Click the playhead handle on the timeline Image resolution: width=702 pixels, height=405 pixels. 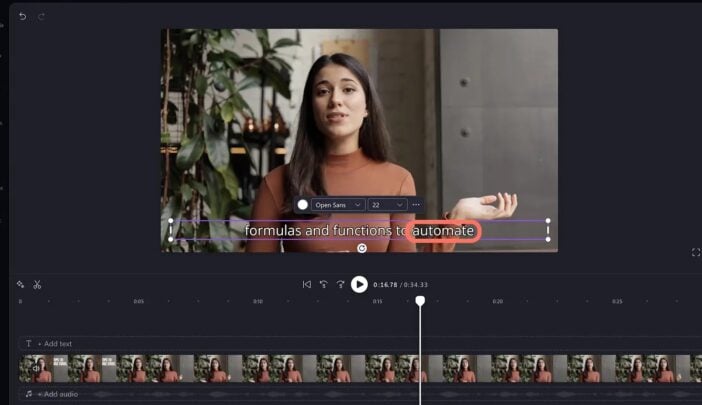pyautogui.click(x=420, y=300)
